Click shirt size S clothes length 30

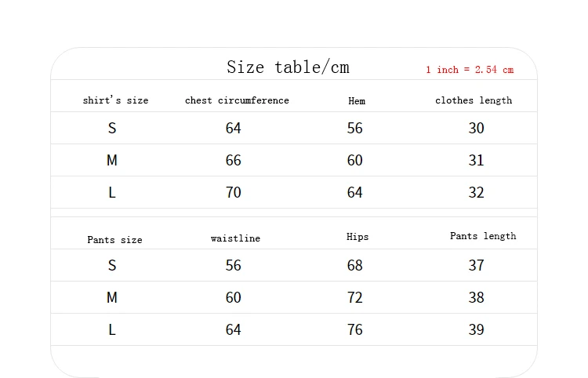coord(477,129)
